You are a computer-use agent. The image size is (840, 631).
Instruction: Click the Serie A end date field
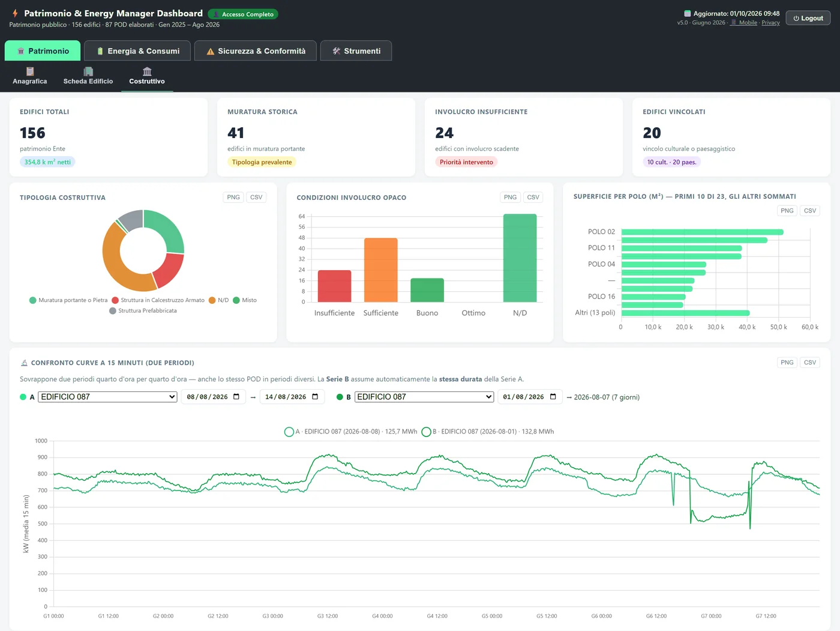(292, 397)
